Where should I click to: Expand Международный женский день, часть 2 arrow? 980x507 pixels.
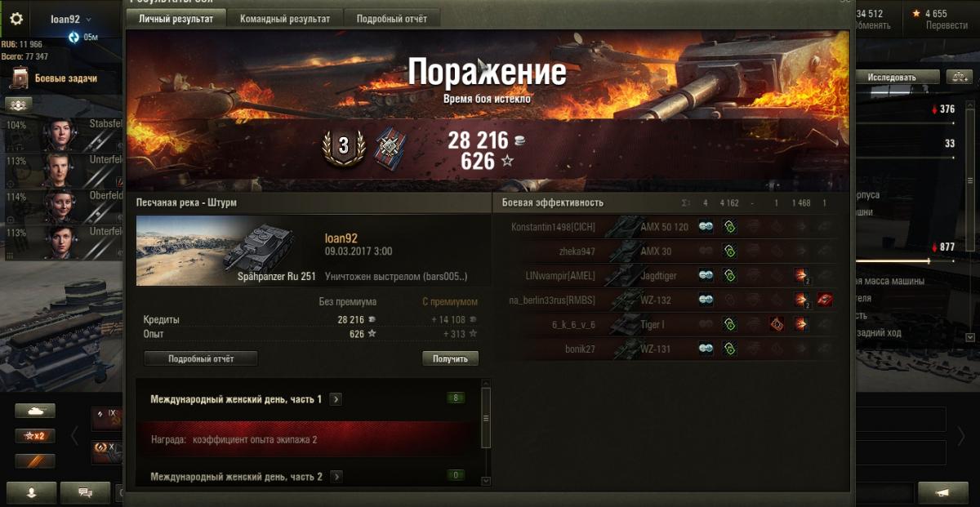(x=336, y=477)
